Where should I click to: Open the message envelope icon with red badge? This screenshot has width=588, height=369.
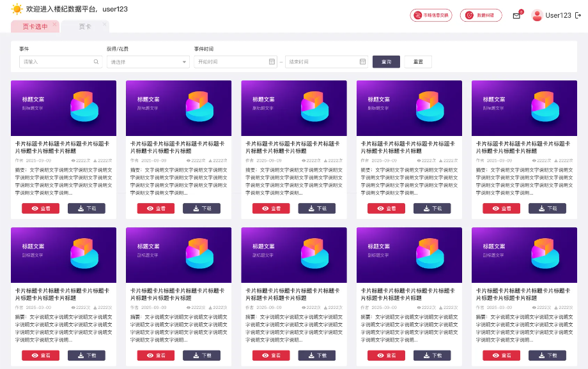(516, 15)
